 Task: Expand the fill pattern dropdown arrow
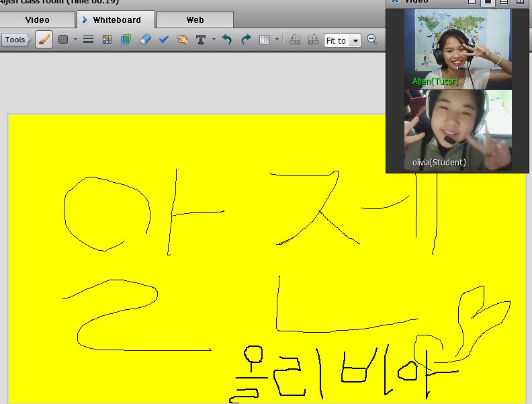[75, 40]
